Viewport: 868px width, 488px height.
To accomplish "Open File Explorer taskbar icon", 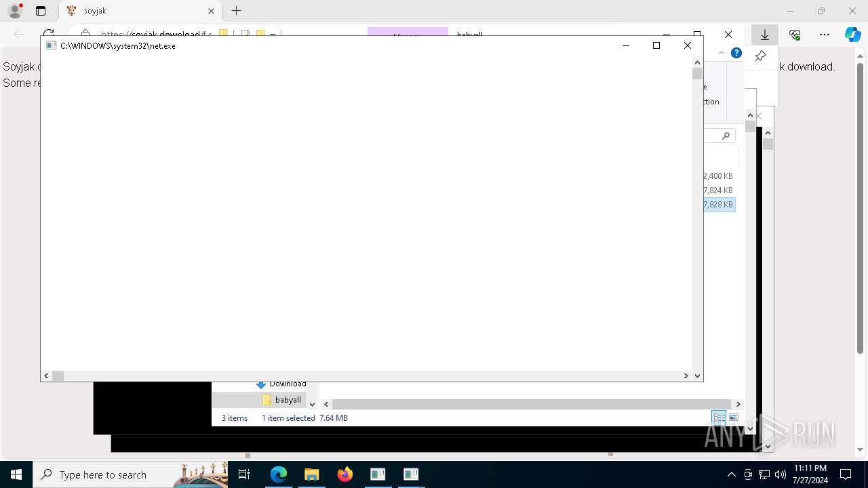I will [x=312, y=474].
